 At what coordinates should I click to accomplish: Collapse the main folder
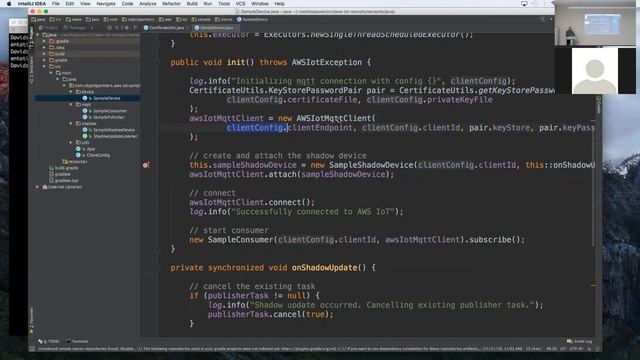tap(51, 73)
